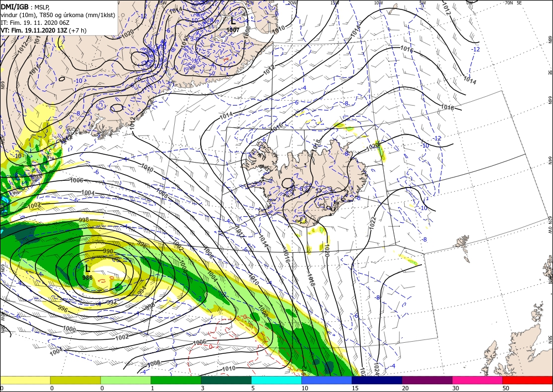Click the '20W' longitude label

pyautogui.click(x=291, y=3)
